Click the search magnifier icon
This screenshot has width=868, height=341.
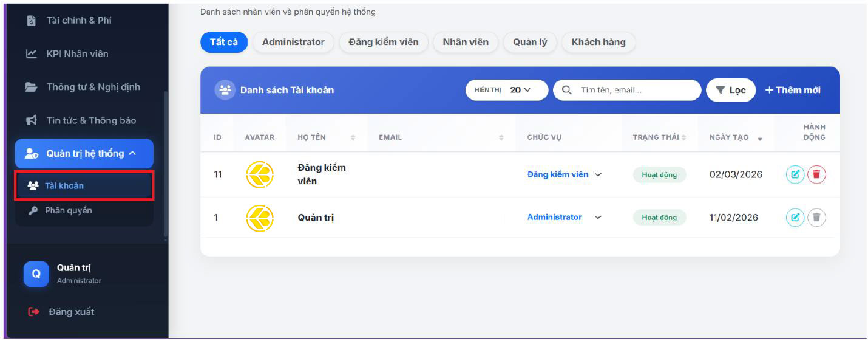[x=567, y=90]
